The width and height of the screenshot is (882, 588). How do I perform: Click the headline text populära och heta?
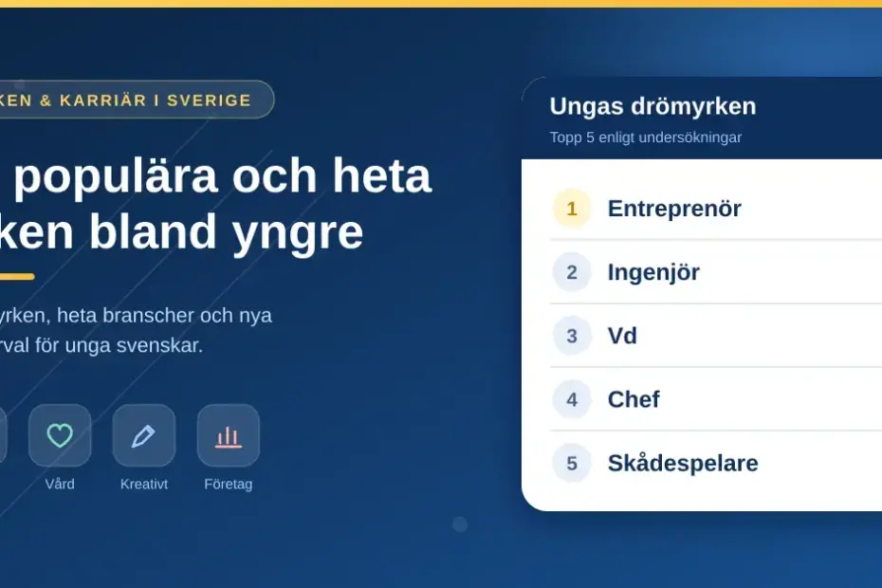coord(223,175)
